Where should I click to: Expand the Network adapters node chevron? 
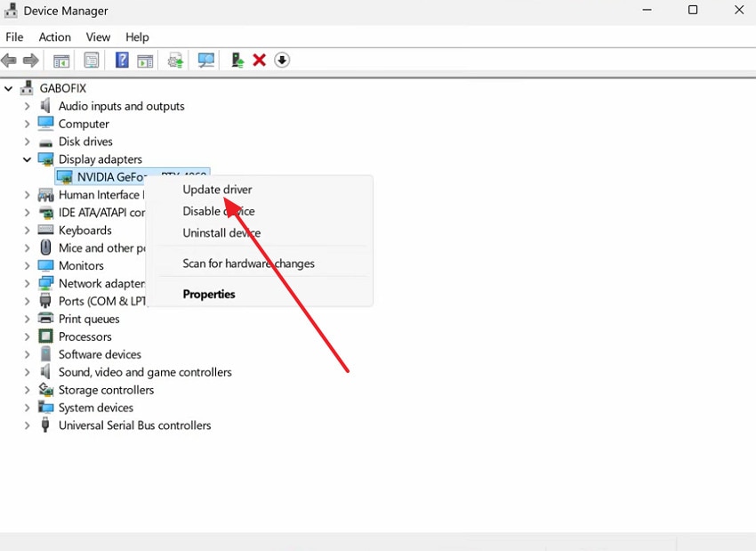click(x=27, y=284)
